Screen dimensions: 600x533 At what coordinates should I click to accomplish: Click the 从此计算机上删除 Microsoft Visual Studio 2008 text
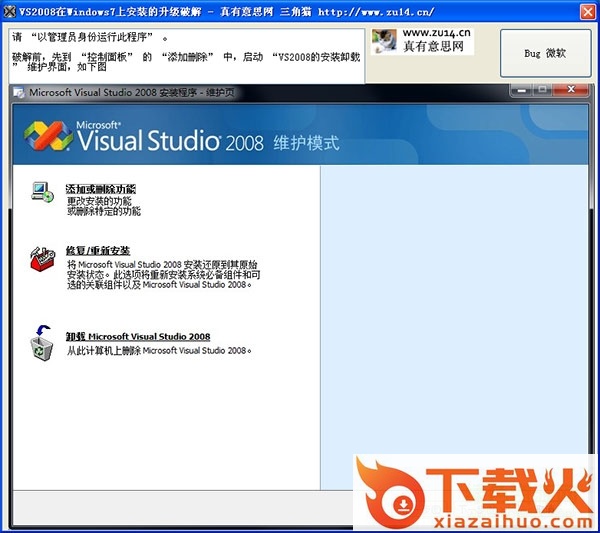tap(159, 350)
